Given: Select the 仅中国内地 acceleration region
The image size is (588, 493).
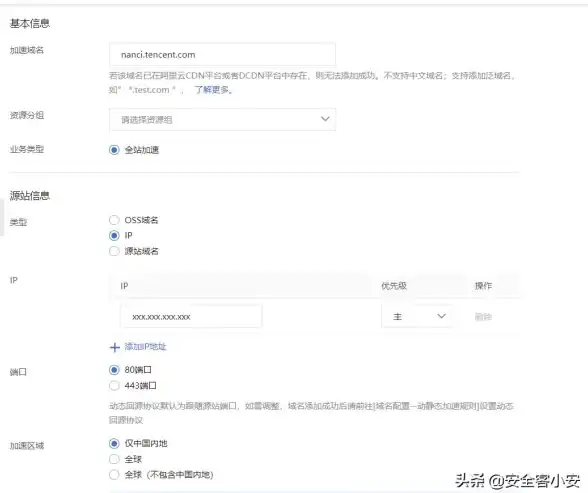Looking at the screenshot, I should [x=114, y=444].
